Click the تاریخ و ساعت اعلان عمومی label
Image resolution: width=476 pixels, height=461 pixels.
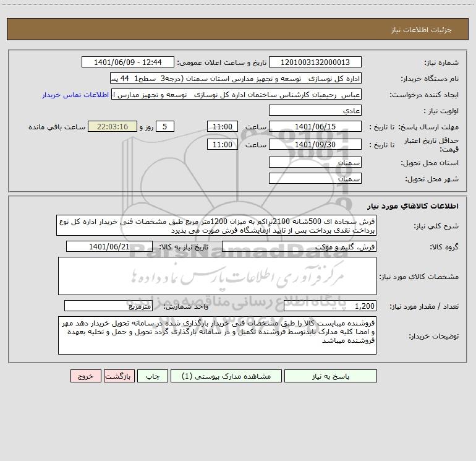[x=221, y=62]
